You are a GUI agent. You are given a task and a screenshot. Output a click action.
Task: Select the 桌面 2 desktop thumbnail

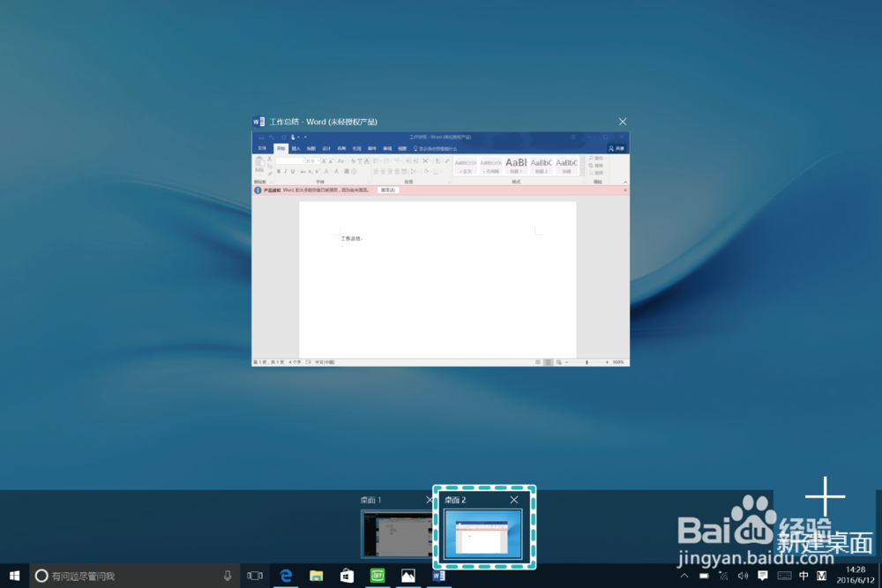pos(483,534)
